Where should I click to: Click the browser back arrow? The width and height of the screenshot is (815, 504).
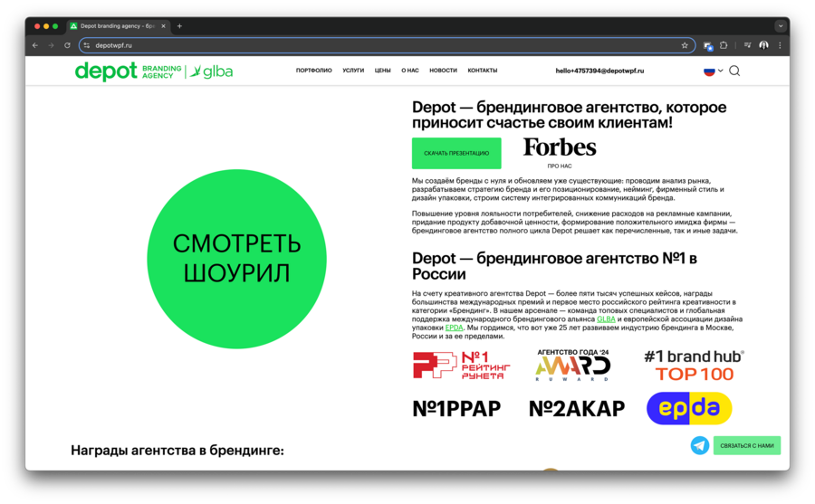coord(35,46)
